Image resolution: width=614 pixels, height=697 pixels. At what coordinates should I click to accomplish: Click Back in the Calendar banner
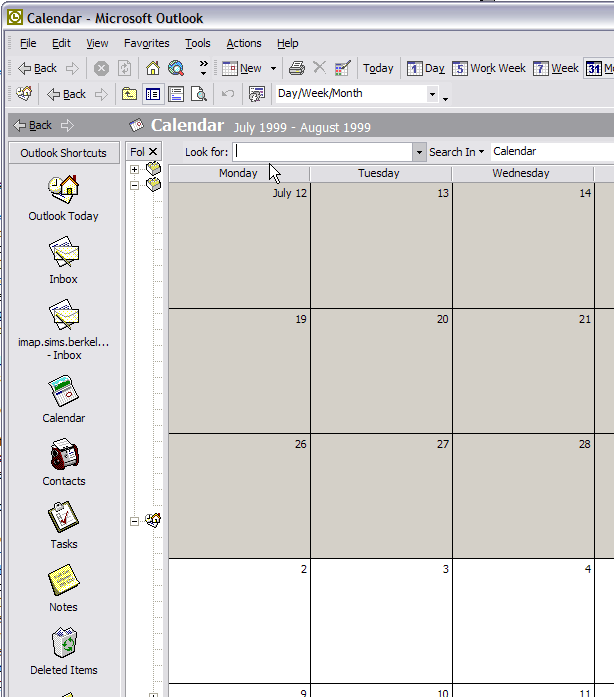(32, 125)
